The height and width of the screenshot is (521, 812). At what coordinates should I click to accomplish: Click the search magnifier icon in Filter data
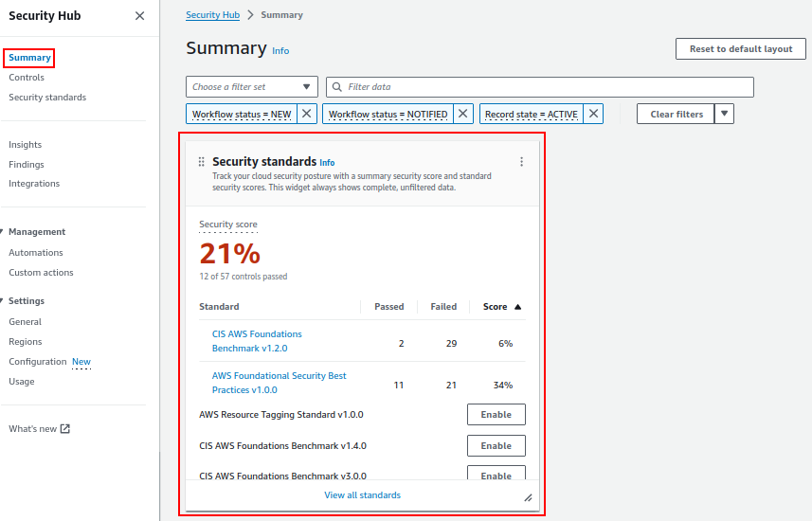(337, 87)
